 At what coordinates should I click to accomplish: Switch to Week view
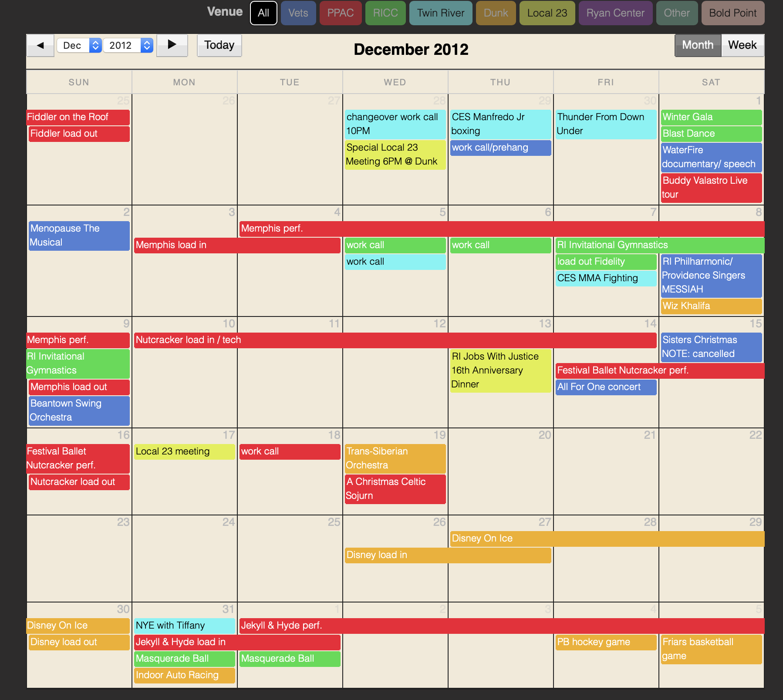[x=742, y=45]
